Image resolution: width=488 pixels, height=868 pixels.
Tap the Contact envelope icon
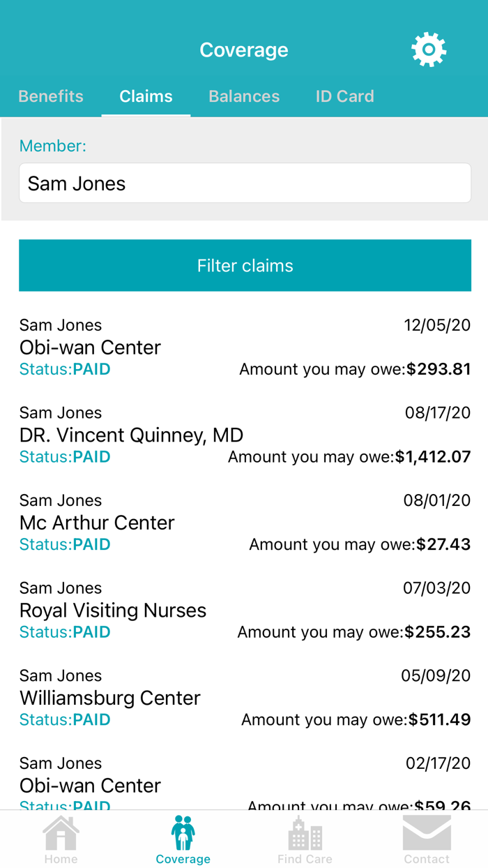tap(427, 835)
